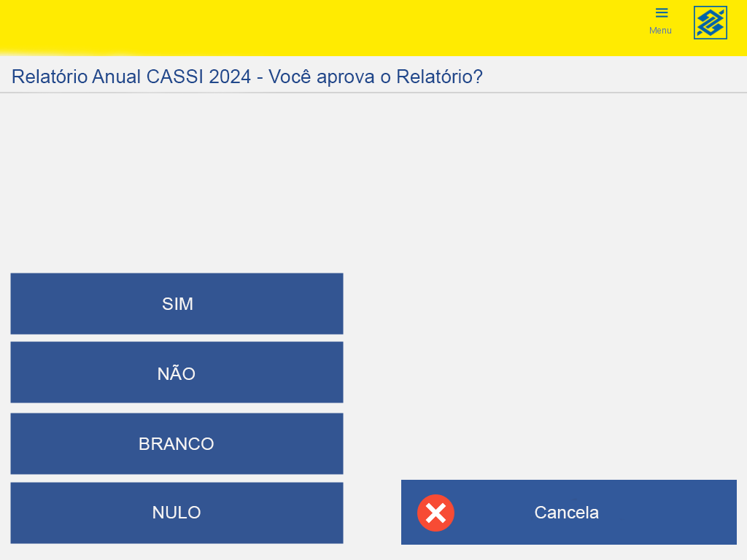The width and height of the screenshot is (747, 560).
Task: Click the three-line icon above Menu
Action: [x=661, y=13]
